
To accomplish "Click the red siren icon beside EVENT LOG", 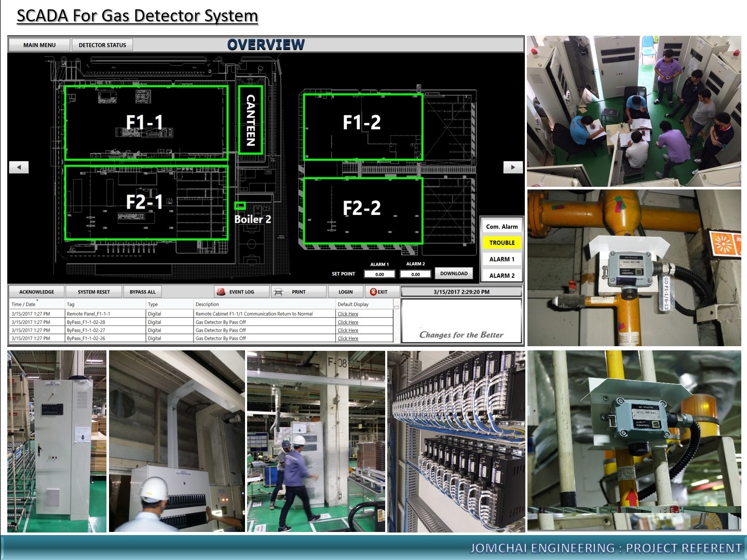I will [221, 292].
